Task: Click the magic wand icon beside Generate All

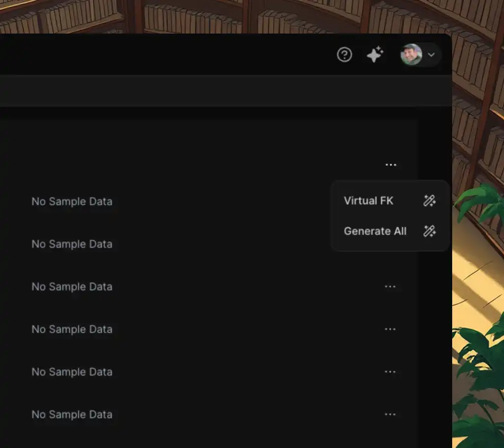Action: (429, 231)
